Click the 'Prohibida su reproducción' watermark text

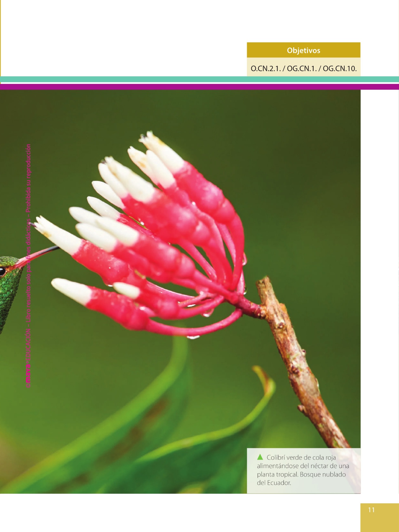coord(28,177)
